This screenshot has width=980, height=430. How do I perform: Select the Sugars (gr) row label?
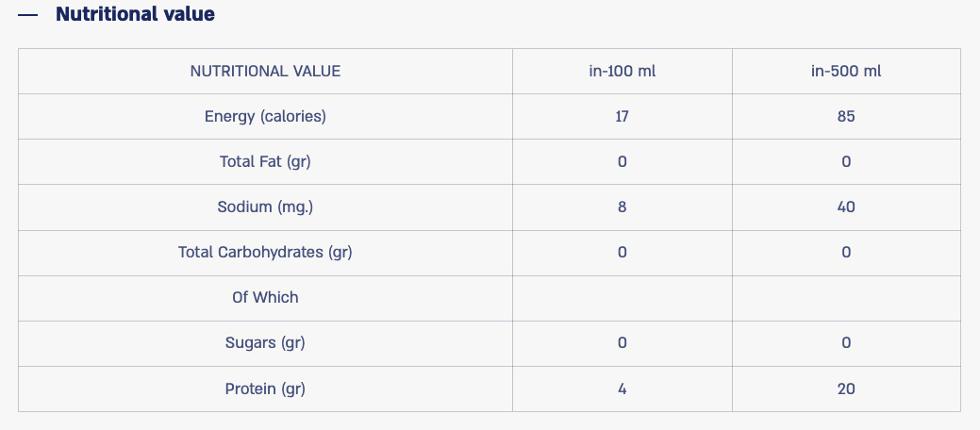pyautogui.click(x=265, y=342)
